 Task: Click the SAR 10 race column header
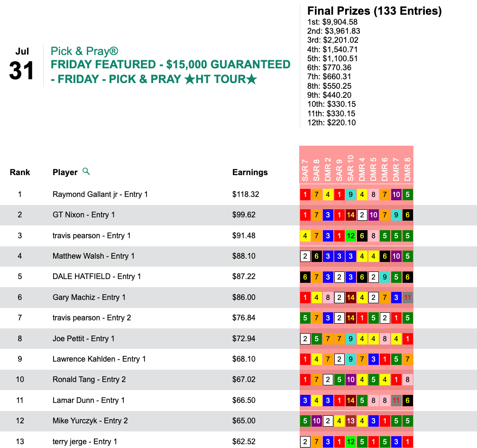click(351, 168)
